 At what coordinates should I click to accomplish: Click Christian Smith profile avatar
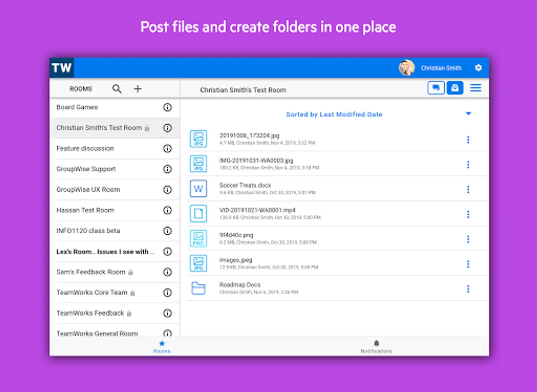(406, 68)
